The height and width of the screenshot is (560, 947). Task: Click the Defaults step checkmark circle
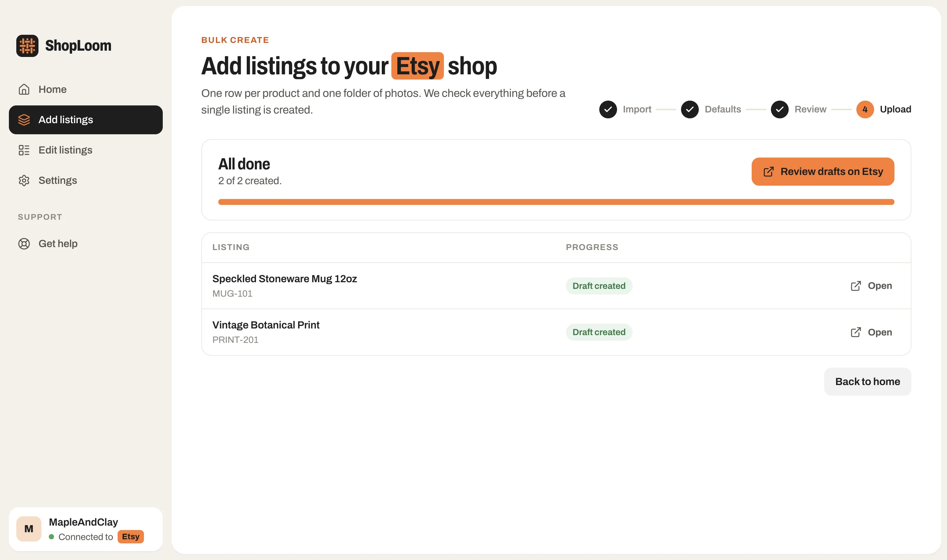coord(690,109)
